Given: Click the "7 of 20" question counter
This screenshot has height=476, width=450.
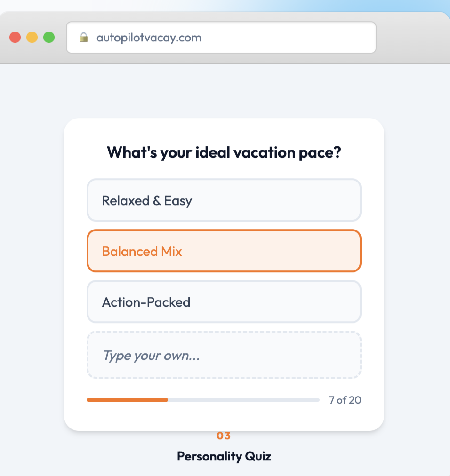Looking at the screenshot, I should (345, 400).
